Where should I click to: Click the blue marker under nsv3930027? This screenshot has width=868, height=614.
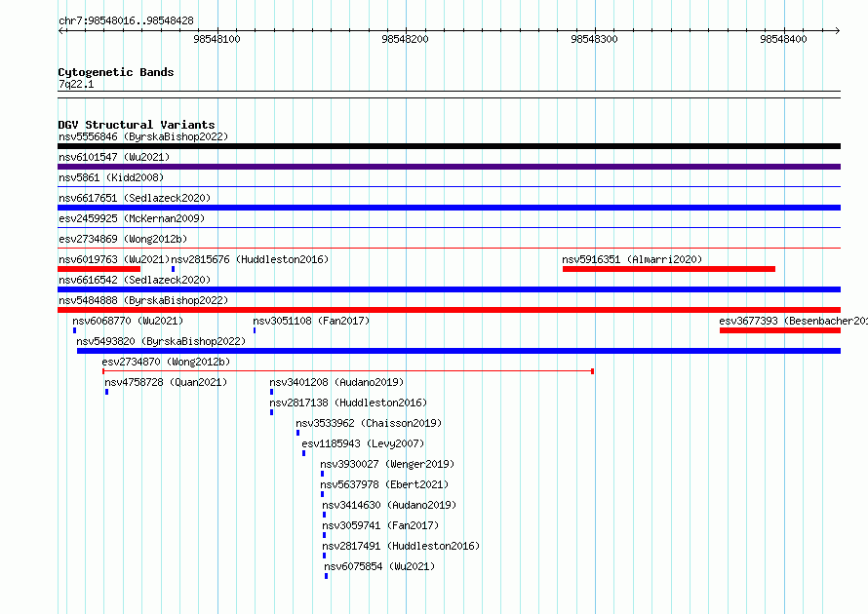(322, 474)
